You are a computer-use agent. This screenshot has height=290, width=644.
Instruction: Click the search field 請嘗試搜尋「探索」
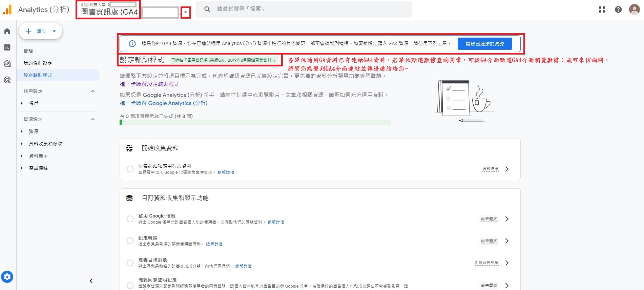click(304, 9)
